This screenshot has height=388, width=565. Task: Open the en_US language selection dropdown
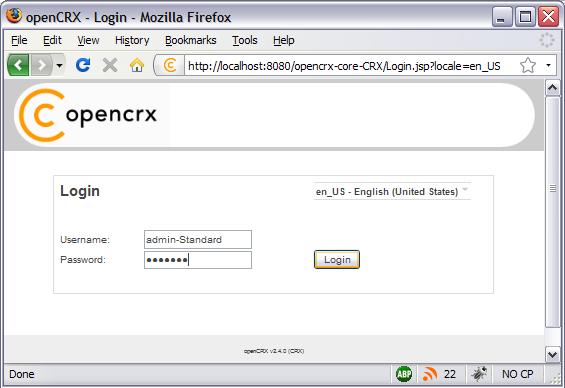[x=392, y=191]
